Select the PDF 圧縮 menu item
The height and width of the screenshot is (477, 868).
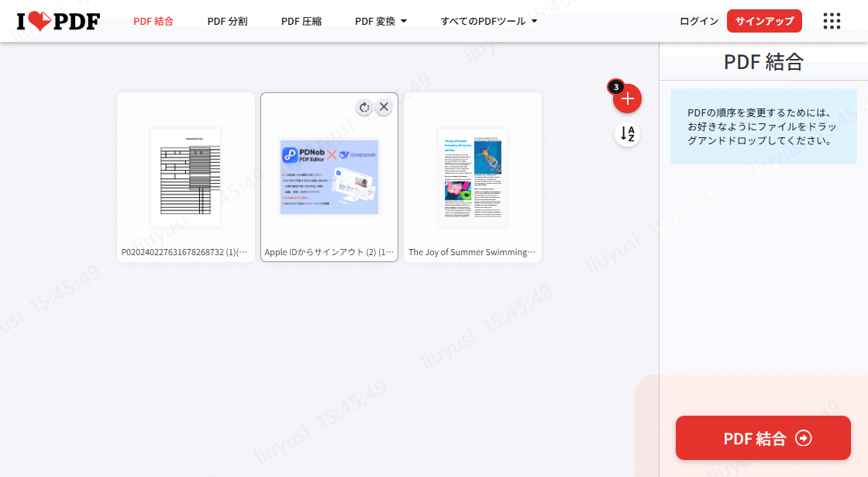point(301,21)
